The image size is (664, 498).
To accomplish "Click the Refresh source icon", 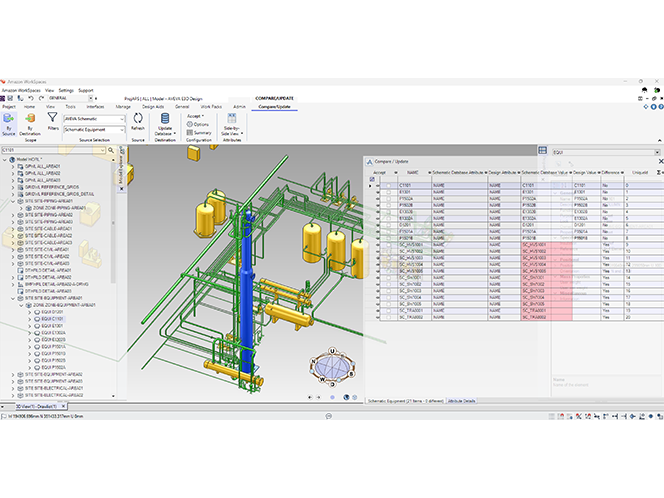I will pos(138,119).
